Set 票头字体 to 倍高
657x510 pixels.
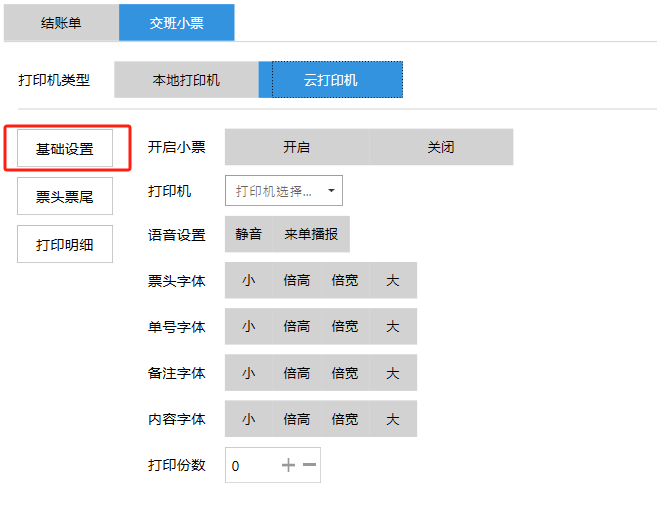coord(296,281)
